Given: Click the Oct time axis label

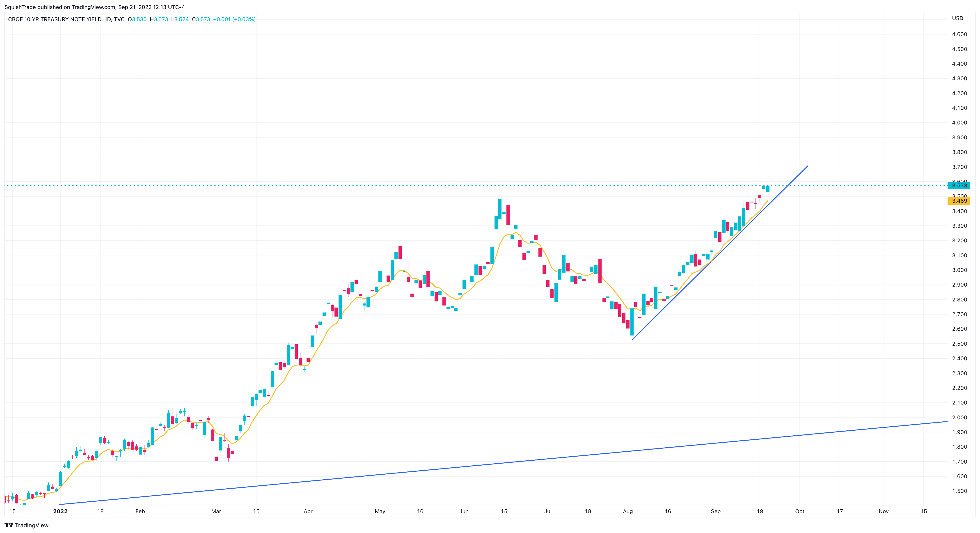Looking at the screenshot, I should (800, 511).
